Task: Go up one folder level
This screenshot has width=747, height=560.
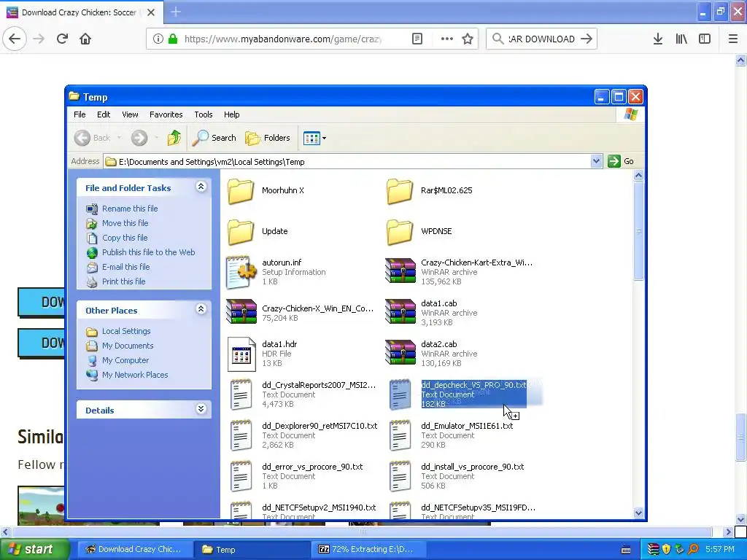Action: coord(174,138)
